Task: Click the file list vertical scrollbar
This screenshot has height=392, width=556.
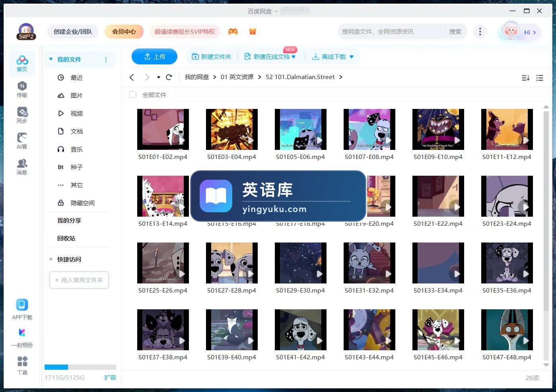Action: 546,211
